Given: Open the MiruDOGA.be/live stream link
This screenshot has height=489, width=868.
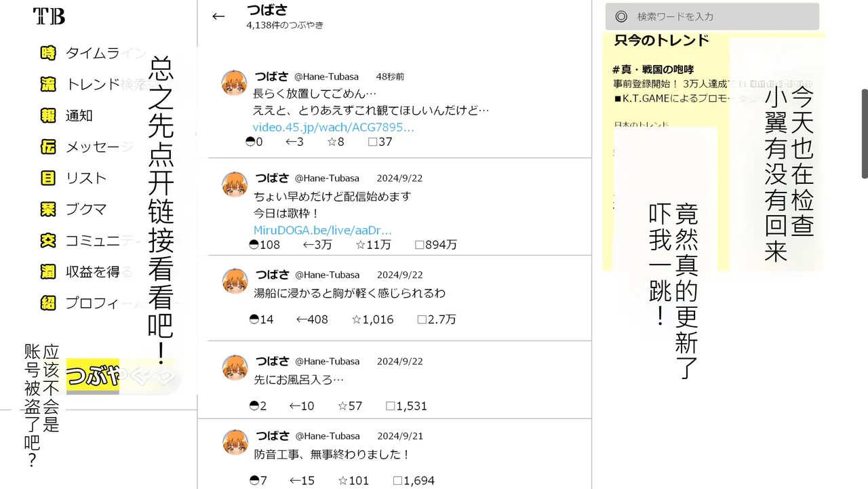Looking at the screenshot, I should 323,230.
